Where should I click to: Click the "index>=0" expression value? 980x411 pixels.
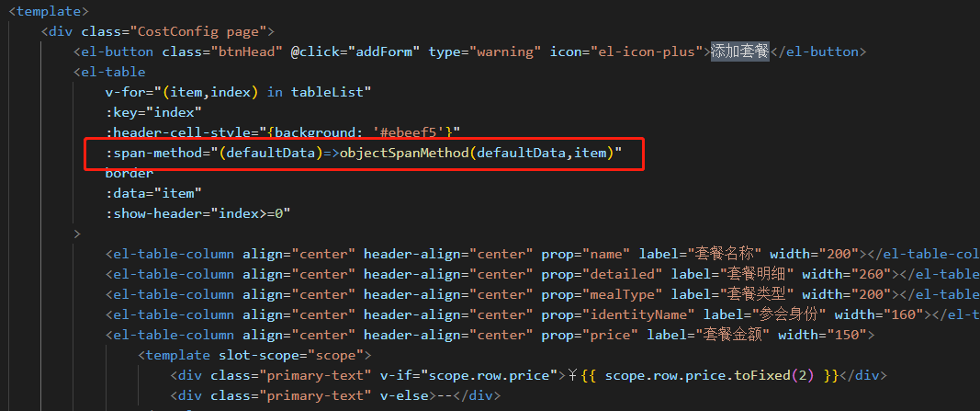251,213
